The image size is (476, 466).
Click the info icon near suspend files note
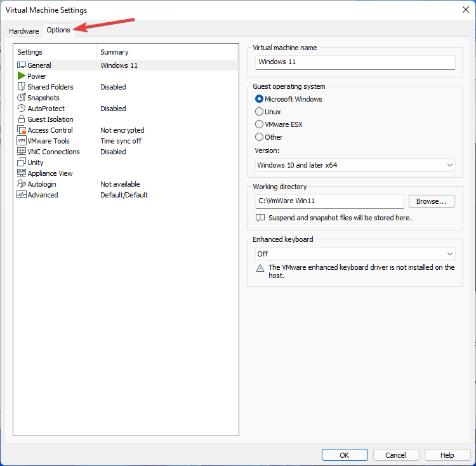point(260,218)
